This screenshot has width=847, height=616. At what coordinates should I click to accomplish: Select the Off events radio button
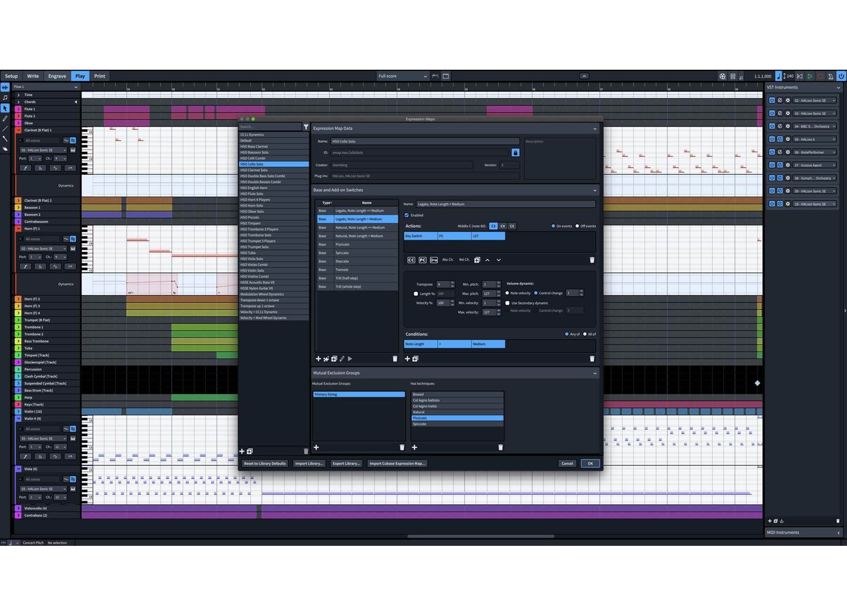point(577,226)
